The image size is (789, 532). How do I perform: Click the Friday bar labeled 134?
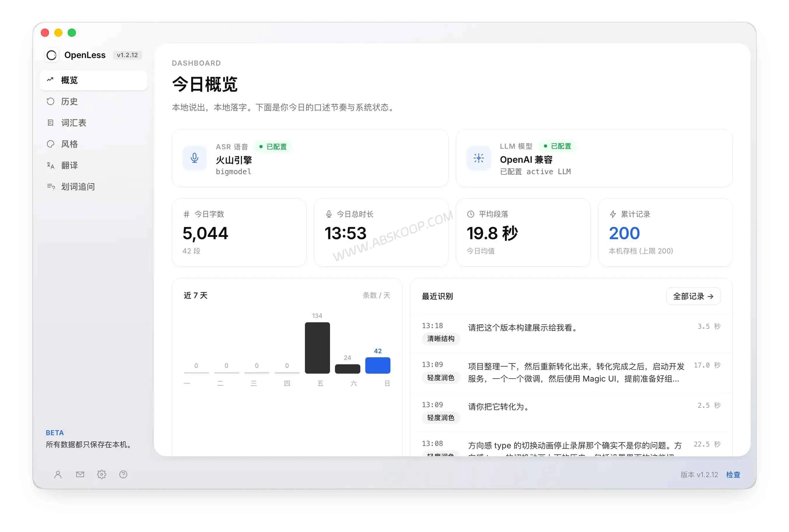(x=317, y=348)
